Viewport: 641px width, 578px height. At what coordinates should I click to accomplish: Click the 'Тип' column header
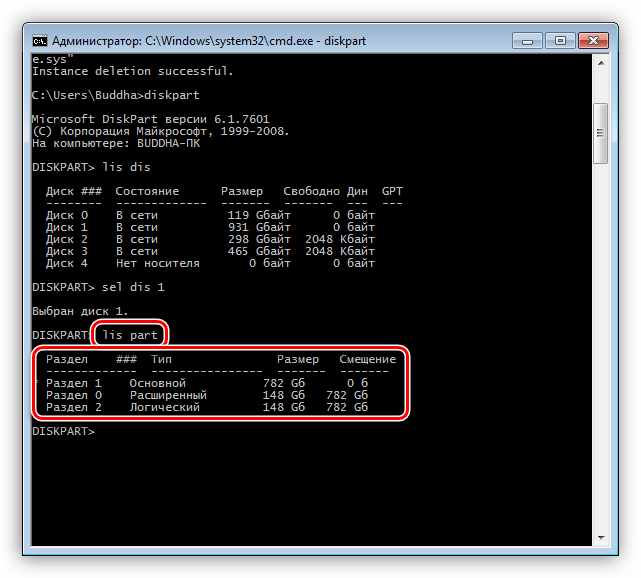[161, 359]
